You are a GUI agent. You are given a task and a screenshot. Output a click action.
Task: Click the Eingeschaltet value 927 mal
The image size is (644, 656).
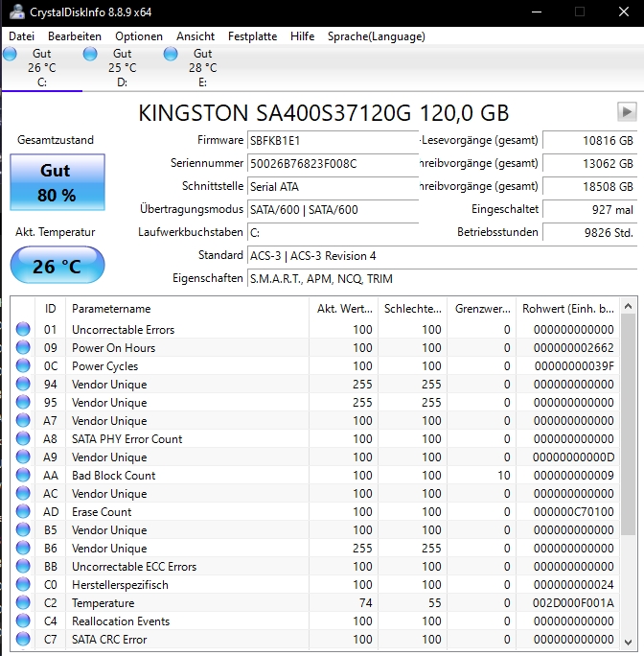tap(590, 210)
